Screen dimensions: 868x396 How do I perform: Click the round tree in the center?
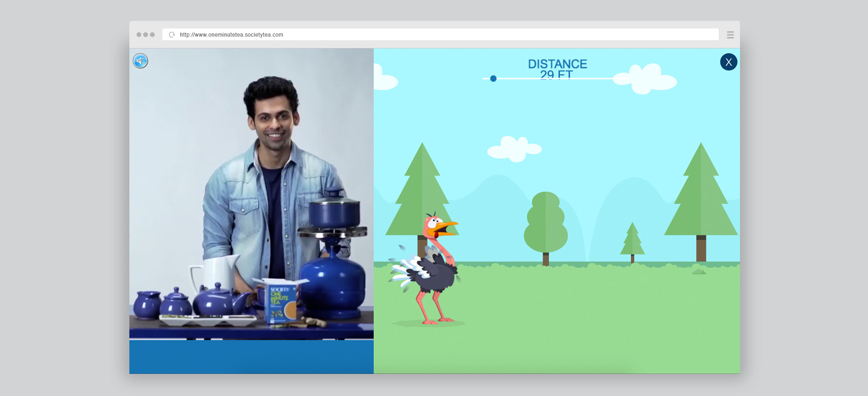(x=545, y=224)
